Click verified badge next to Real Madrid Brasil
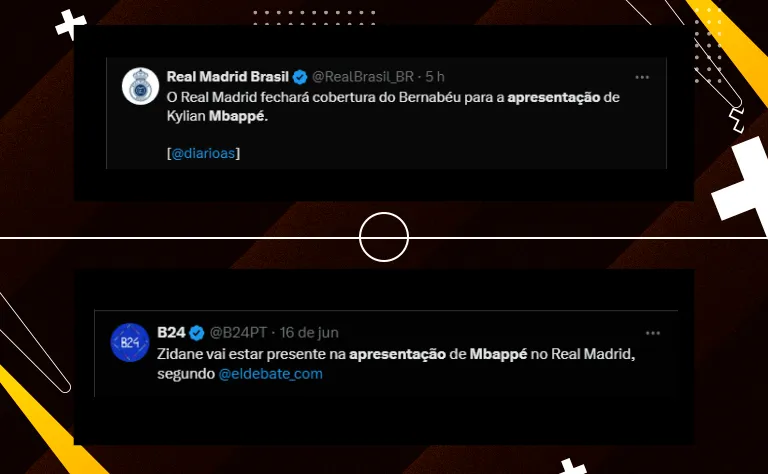This screenshot has width=768, height=474. point(300,77)
